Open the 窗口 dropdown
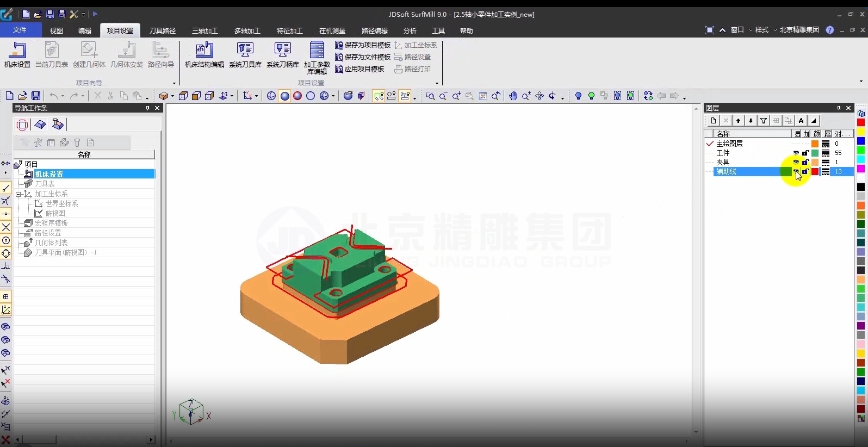Viewport: 868px width, 447px height. pos(741,30)
